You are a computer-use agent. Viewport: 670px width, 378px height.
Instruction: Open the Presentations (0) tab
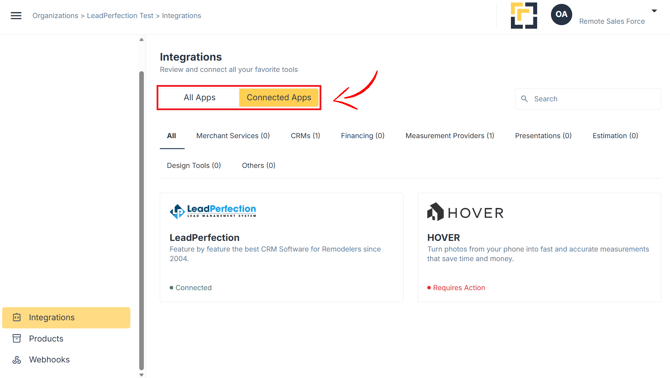tap(543, 136)
